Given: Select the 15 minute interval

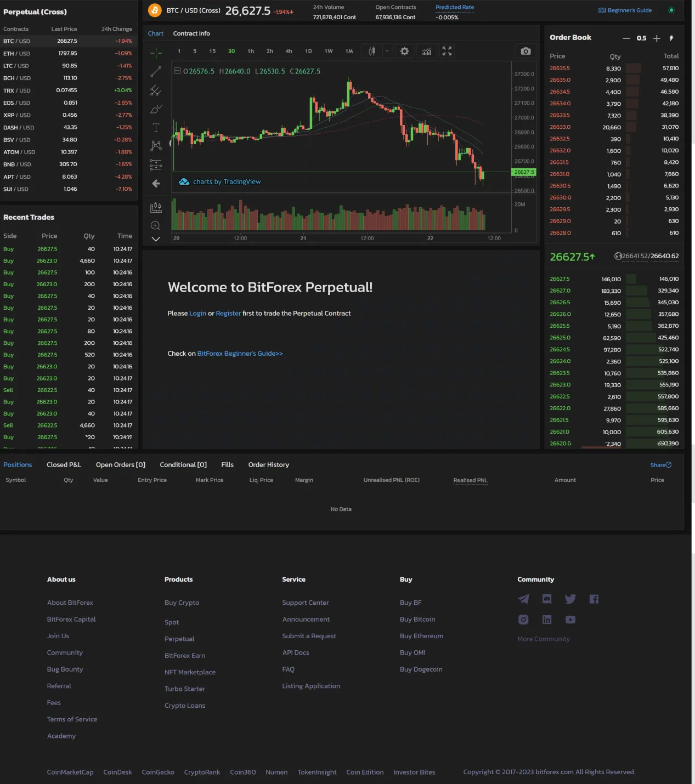Looking at the screenshot, I should click(212, 51).
